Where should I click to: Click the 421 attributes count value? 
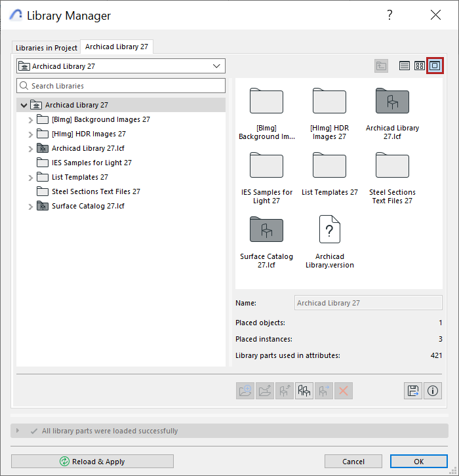coord(436,355)
